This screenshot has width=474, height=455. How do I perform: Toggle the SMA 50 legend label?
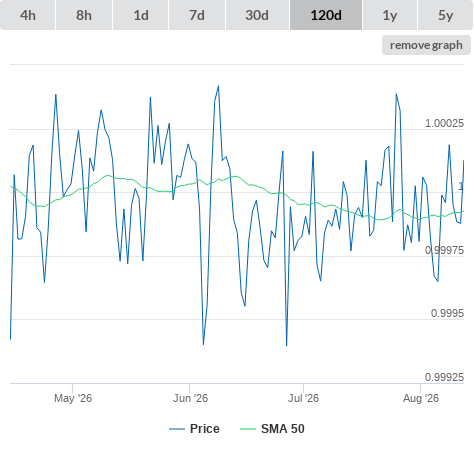click(283, 429)
